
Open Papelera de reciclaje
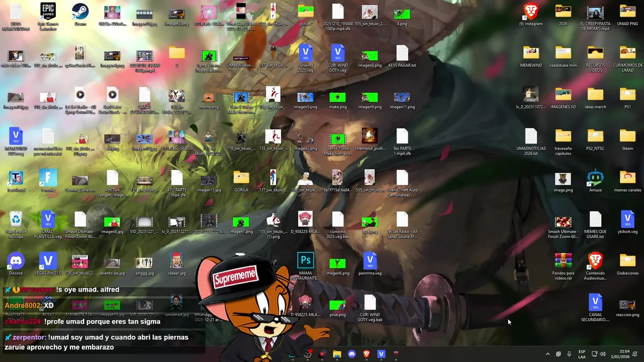pyautogui.click(x=16, y=225)
